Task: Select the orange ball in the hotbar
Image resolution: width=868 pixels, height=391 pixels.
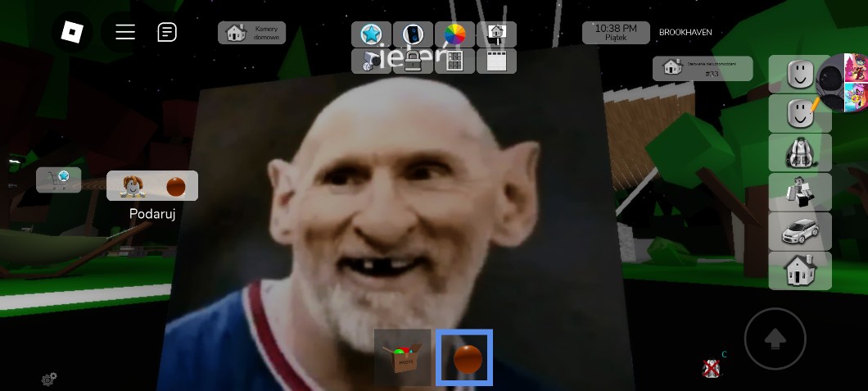Action: click(x=464, y=357)
